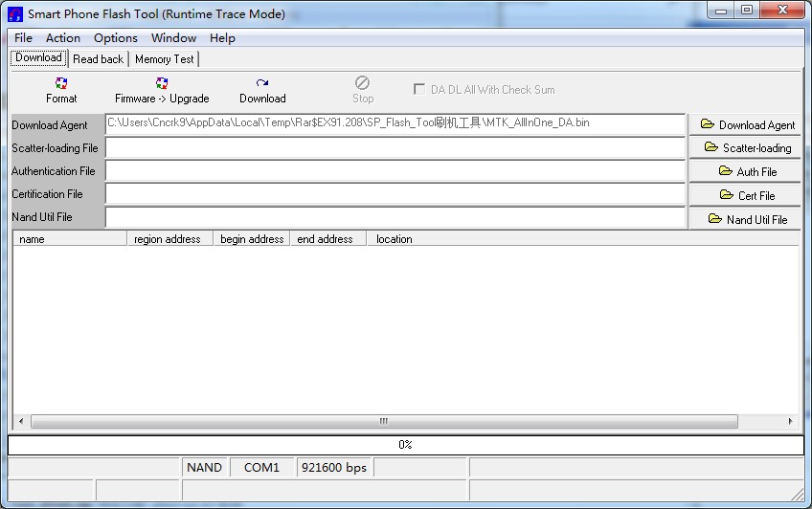Switch to the Read back tab

click(98, 59)
